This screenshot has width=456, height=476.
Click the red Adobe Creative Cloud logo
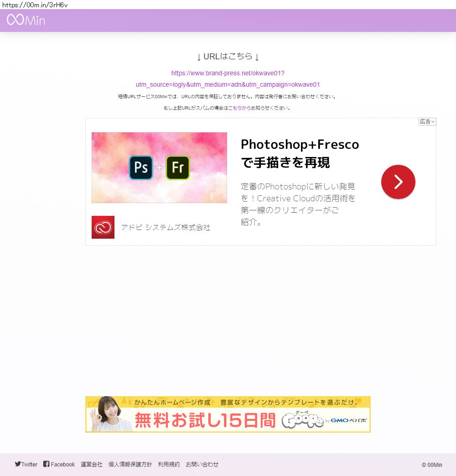(x=103, y=227)
